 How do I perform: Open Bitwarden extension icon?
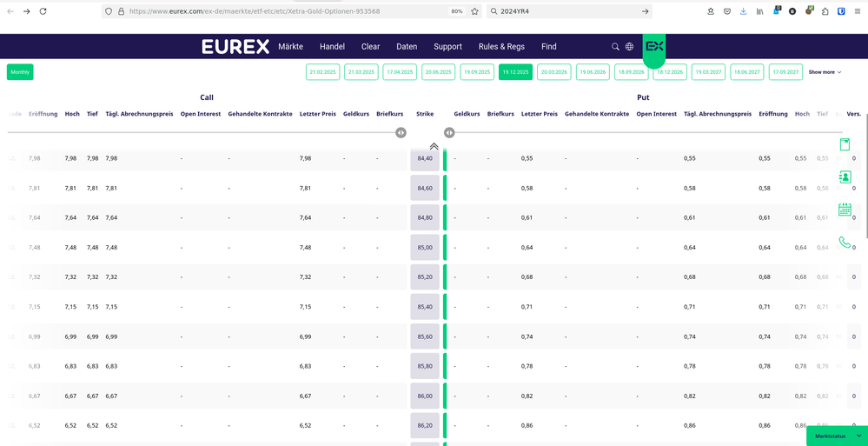(x=841, y=11)
